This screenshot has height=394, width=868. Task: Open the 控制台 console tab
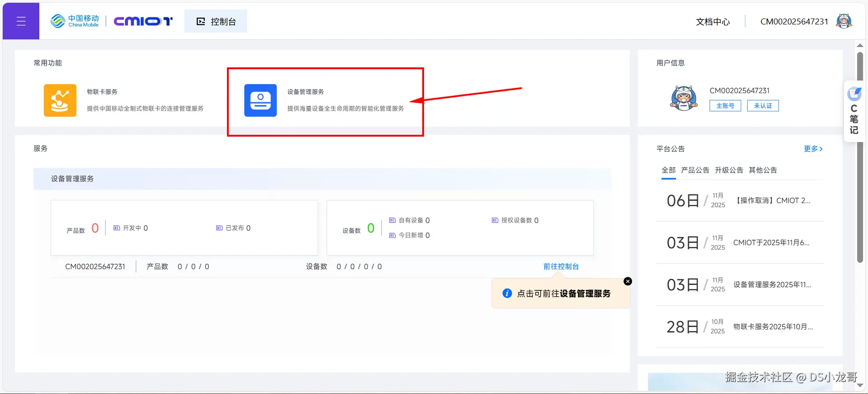[216, 21]
